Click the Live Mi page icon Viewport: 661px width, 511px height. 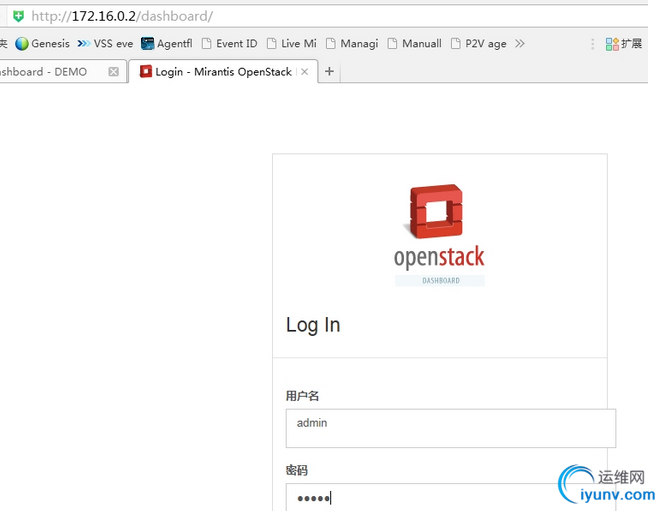[x=271, y=43]
